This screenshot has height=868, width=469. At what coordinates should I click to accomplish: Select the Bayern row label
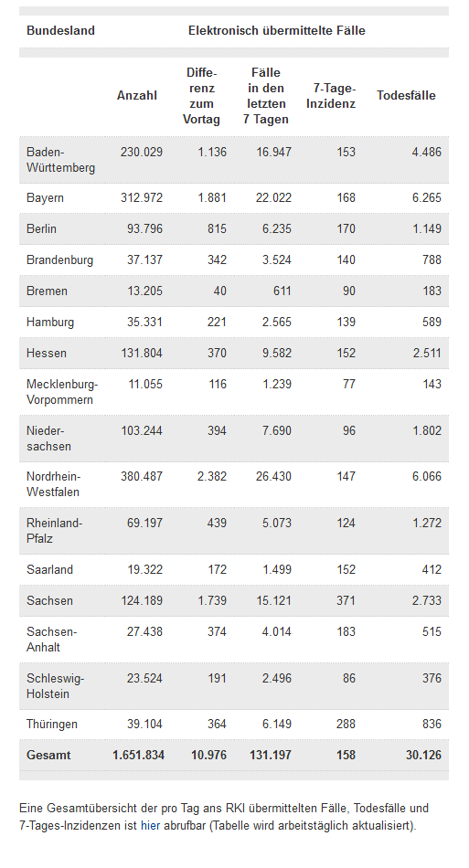pos(45,197)
